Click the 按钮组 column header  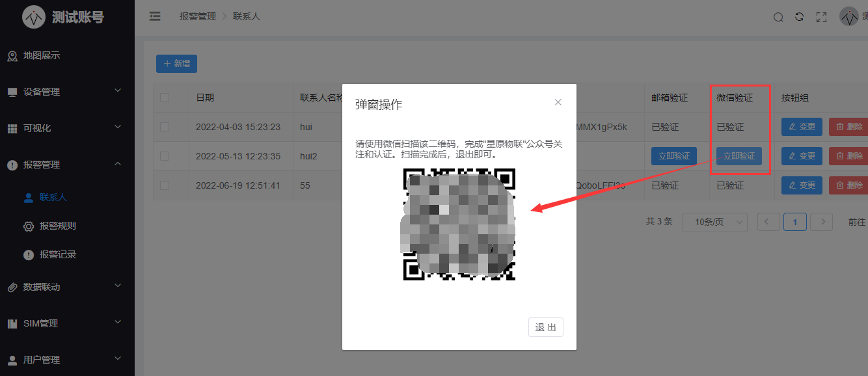click(795, 98)
